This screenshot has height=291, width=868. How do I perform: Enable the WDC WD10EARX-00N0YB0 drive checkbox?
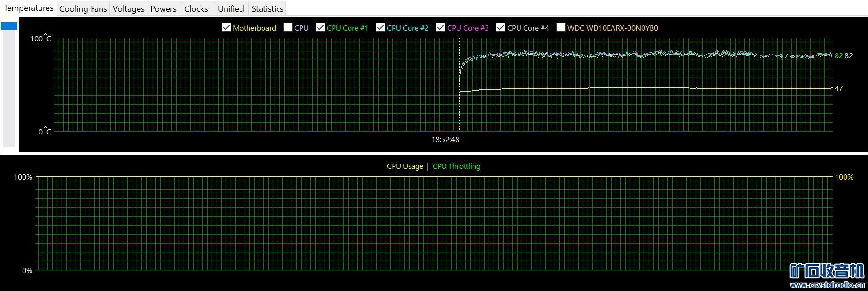coord(561,28)
